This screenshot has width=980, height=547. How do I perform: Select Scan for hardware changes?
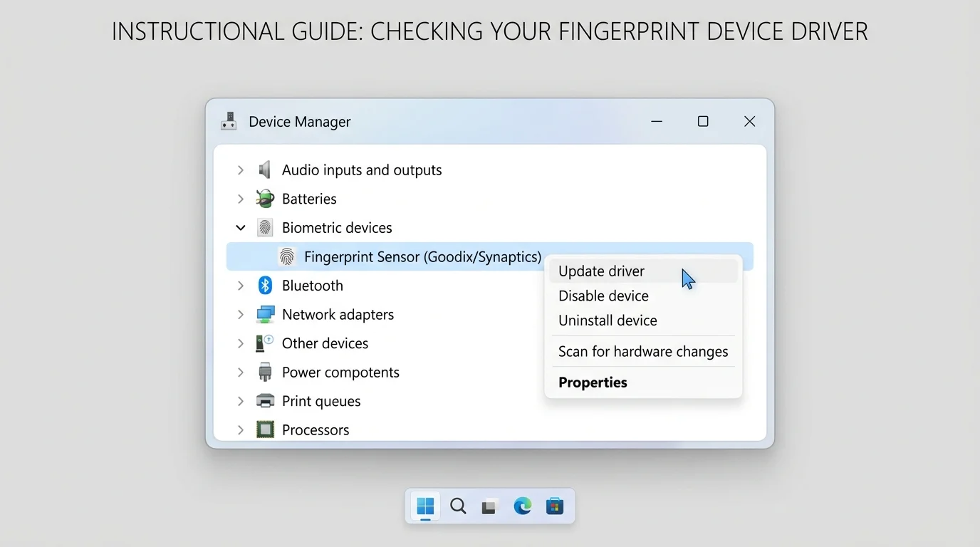644,351
